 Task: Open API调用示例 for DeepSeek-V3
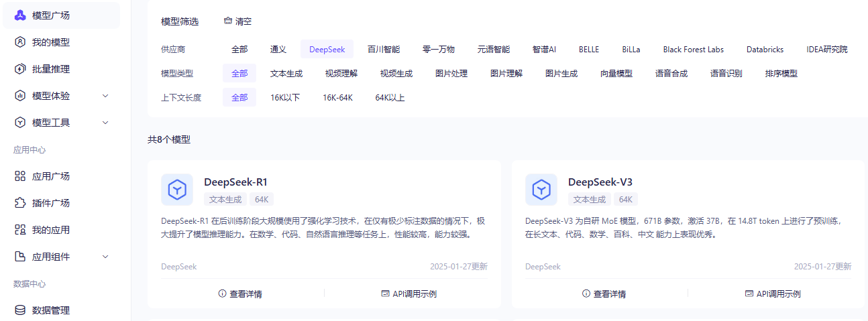click(x=773, y=294)
